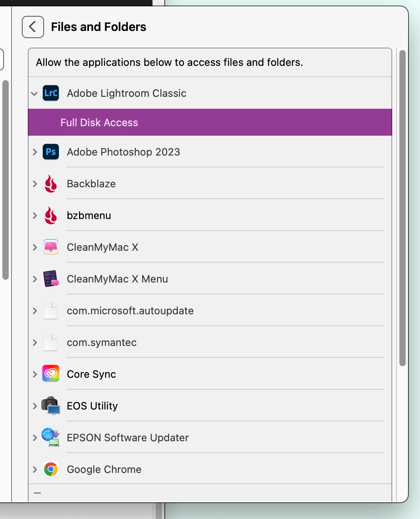Viewport: 420px width, 519px height.
Task: Select the bzbmenu label
Action: [89, 215]
